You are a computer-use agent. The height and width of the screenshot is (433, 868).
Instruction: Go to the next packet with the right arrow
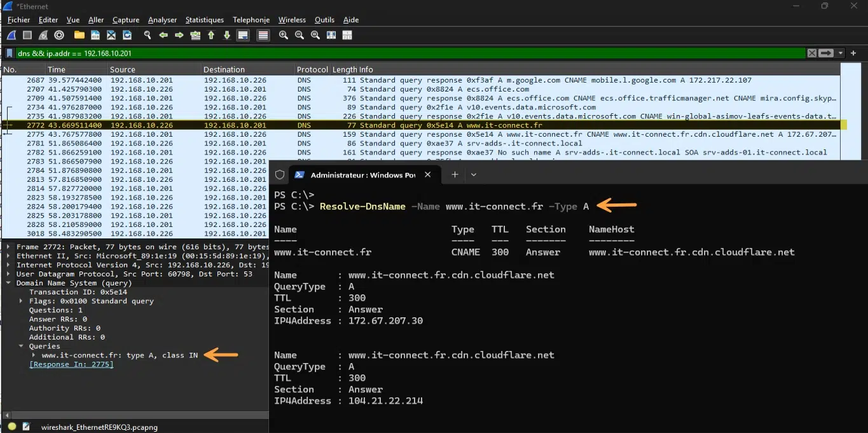(x=179, y=35)
